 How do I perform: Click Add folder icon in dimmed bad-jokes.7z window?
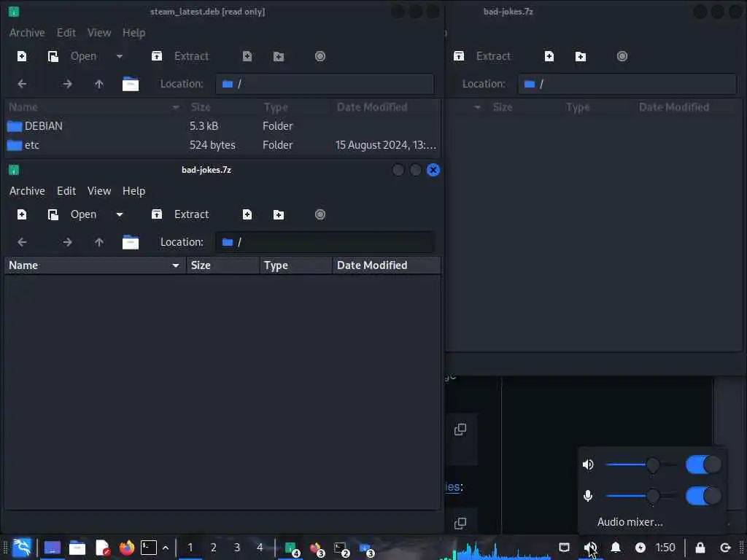(580, 57)
